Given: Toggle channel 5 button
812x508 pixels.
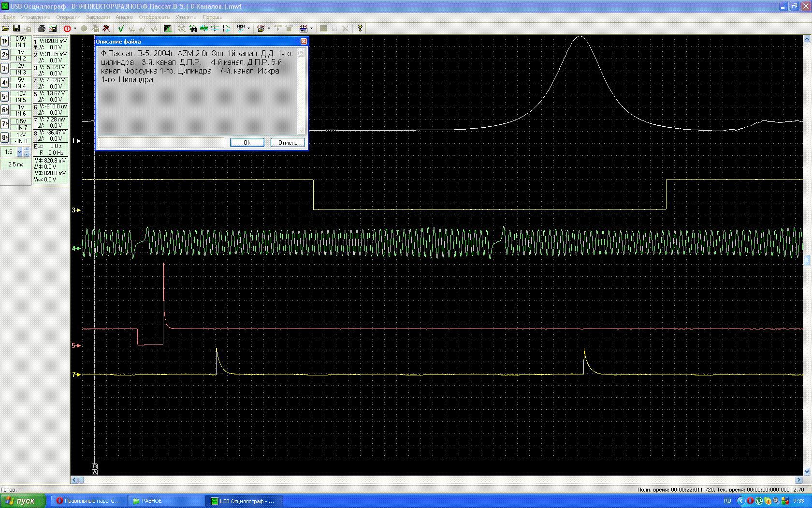Looking at the screenshot, I should (5, 96).
